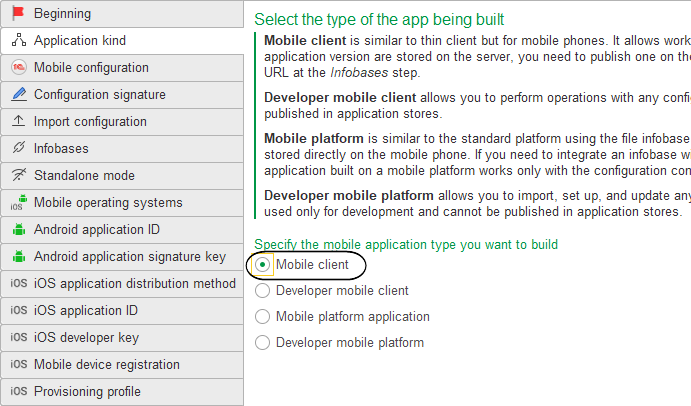Viewport: 691px width, 406px height.
Task: Click the Infobases icon in the sidebar
Action: click(x=18, y=149)
